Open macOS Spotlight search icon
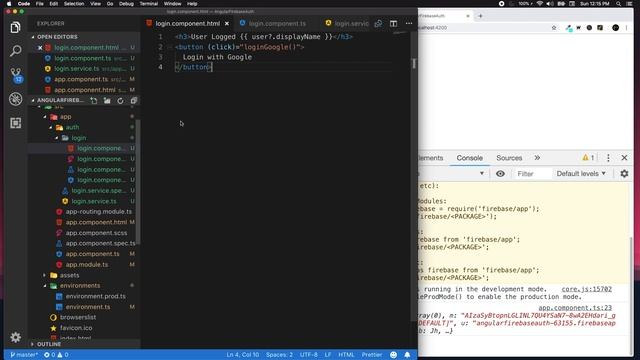This screenshot has width=640, height=360. pos(619,4)
